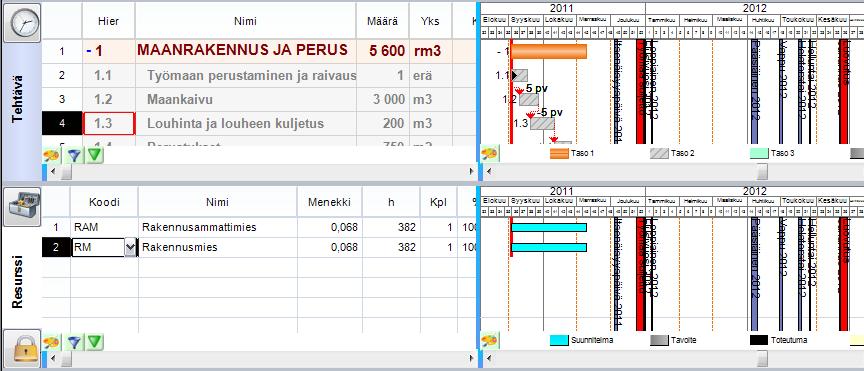Viewport: 864px width, 371px height.
Task: Click the Nimi header in the task table
Action: click(245, 21)
